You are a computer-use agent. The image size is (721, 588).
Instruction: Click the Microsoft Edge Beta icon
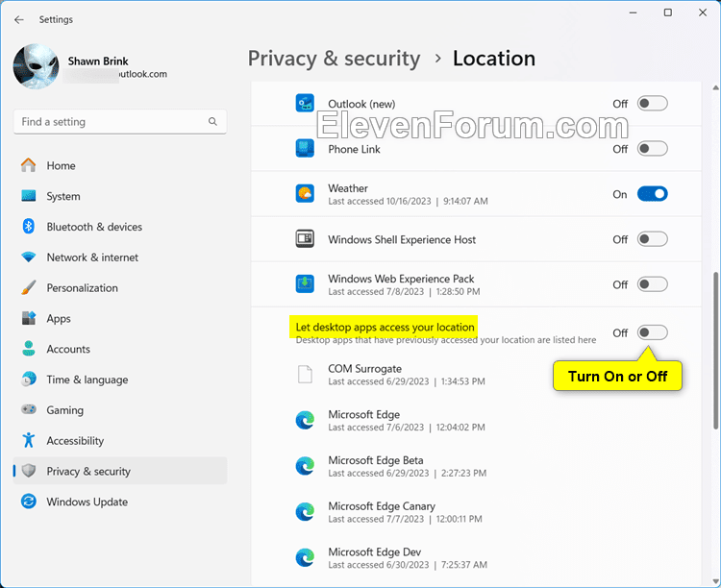pos(305,466)
